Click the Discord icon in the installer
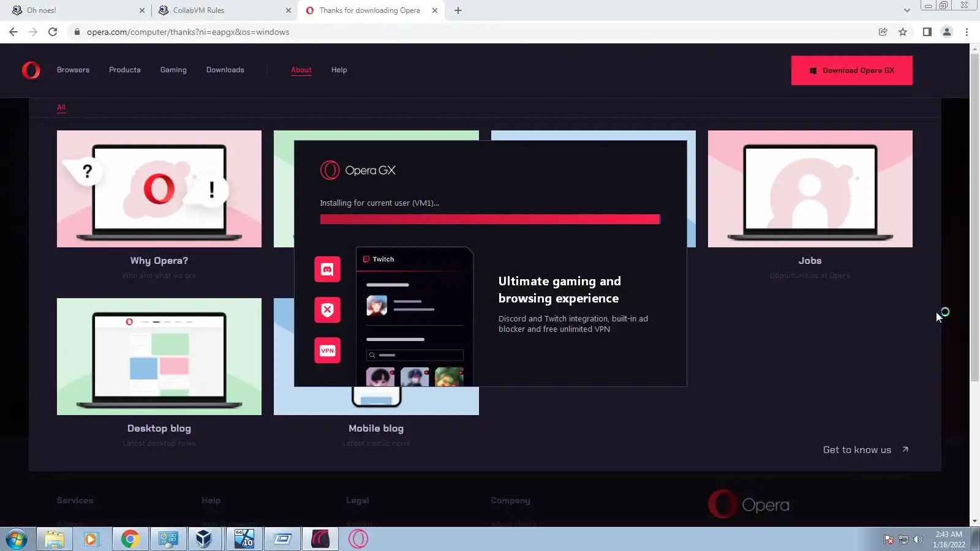 328,269
